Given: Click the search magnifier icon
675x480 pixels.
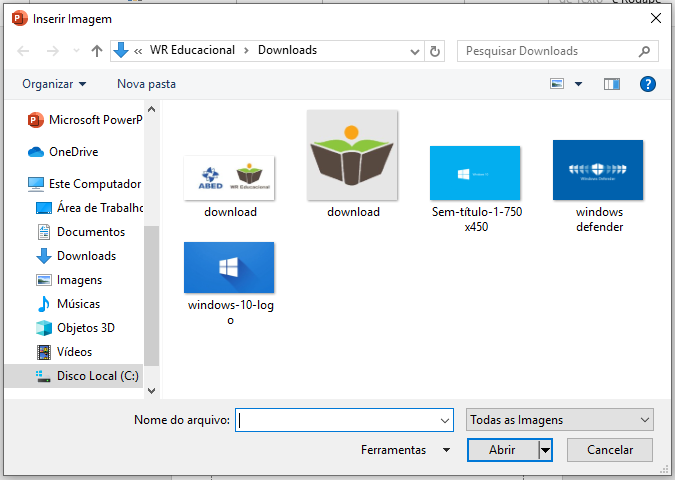Looking at the screenshot, I should (x=643, y=50).
